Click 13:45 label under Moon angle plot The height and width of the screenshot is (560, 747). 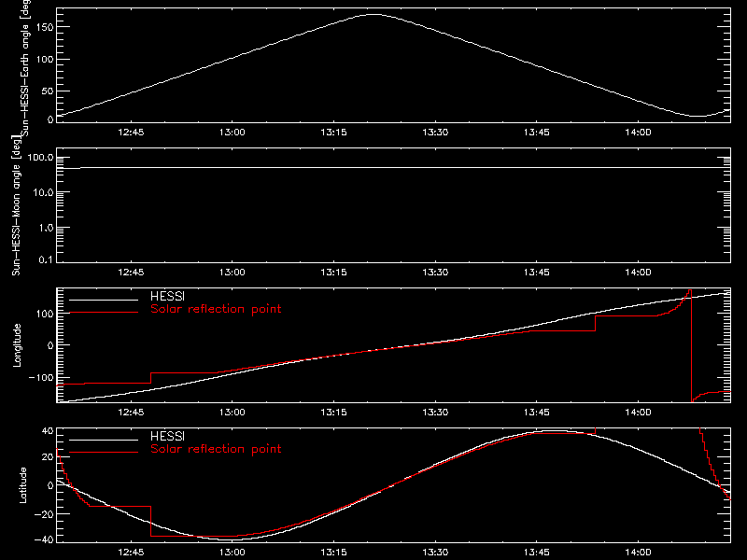click(536, 273)
